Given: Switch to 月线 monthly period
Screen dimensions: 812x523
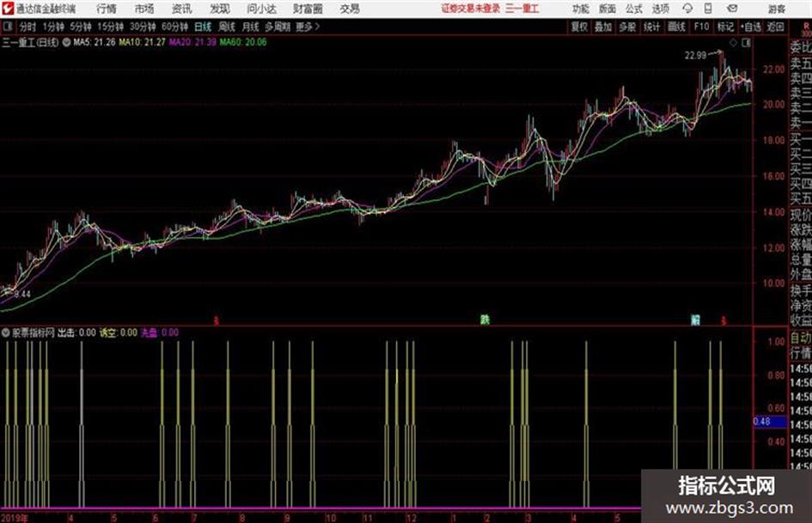Looking at the screenshot, I should pos(251,27).
